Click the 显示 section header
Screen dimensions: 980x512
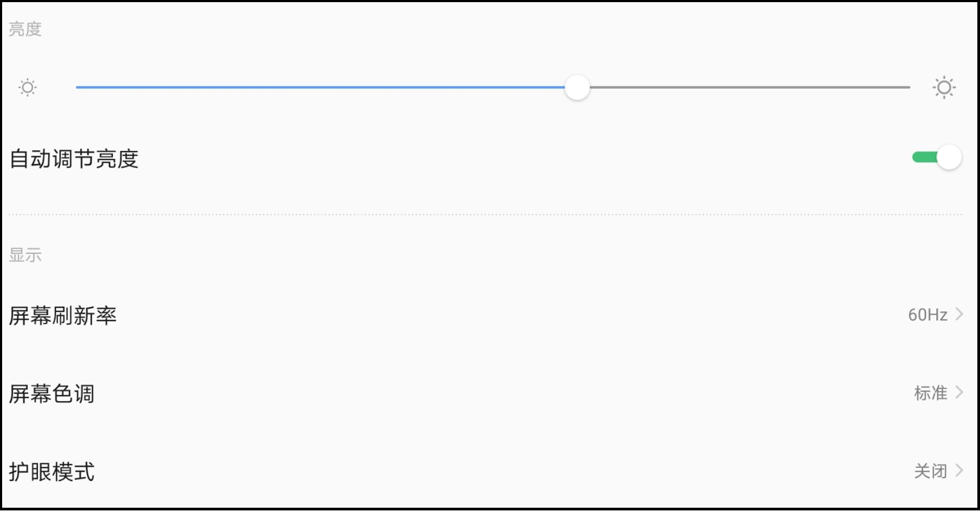[x=25, y=255]
